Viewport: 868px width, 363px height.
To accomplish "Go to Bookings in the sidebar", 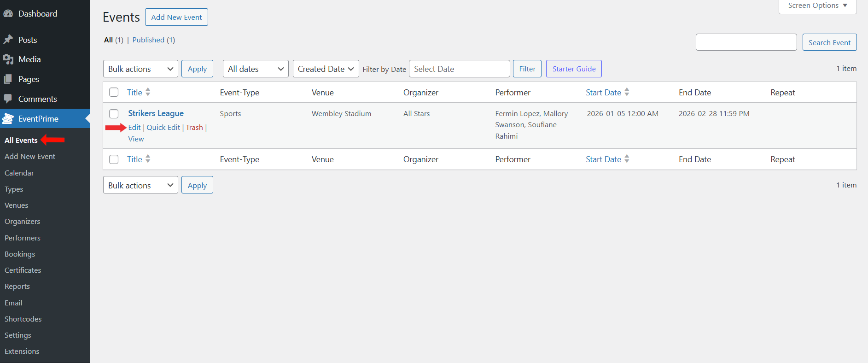I will coord(20,254).
